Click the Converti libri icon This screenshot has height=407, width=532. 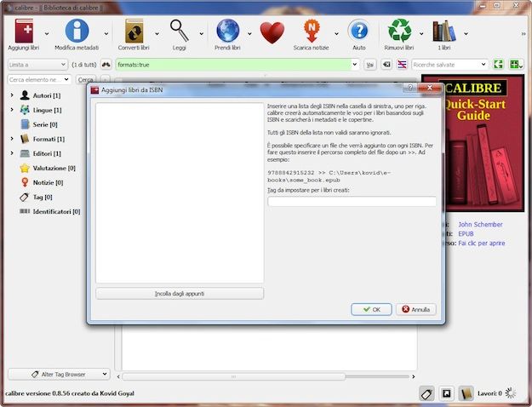click(134, 31)
